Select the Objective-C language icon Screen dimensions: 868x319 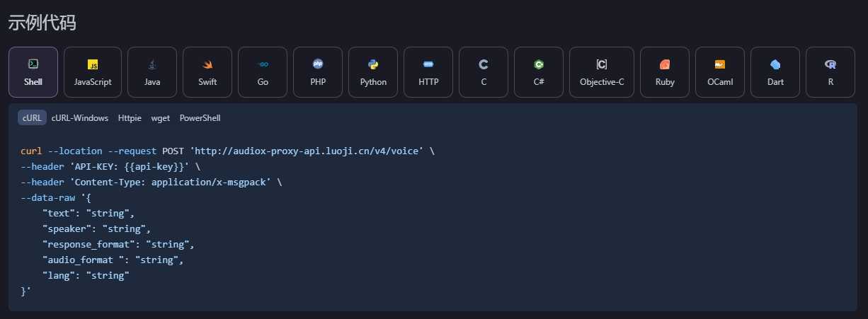click(602, 64)
